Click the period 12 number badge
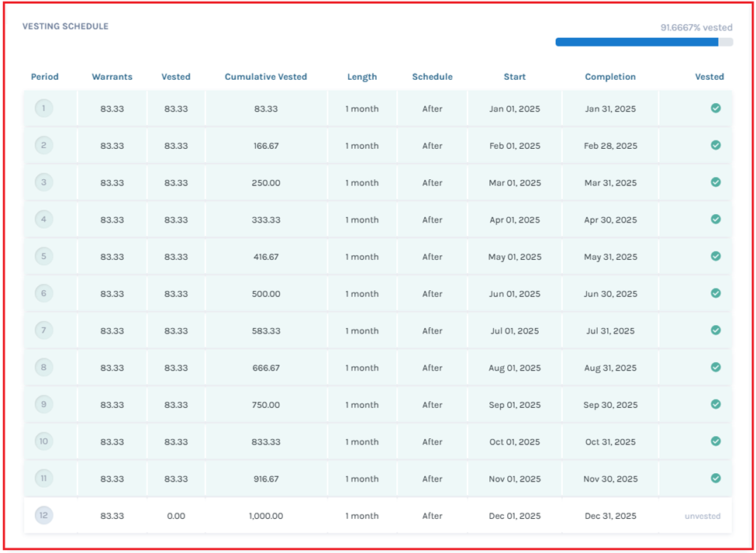Image resolution: width=756 pixels, height=553 pixels. 43,516
